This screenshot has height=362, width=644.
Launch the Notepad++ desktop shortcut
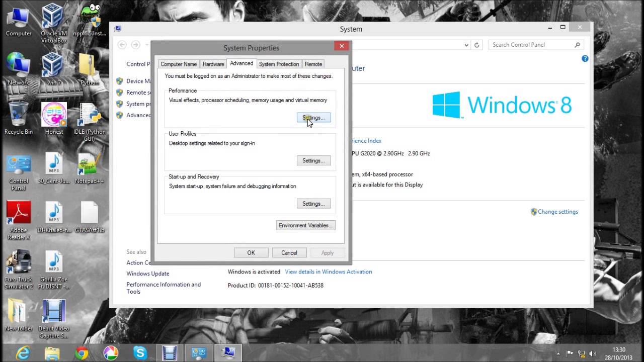point(90,168)
